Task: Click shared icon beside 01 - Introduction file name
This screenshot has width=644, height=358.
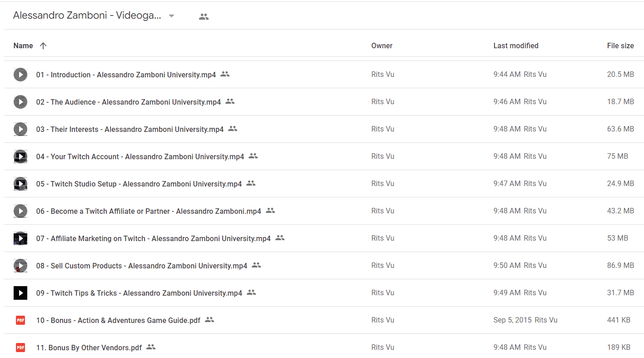Action: pos(225,74)
